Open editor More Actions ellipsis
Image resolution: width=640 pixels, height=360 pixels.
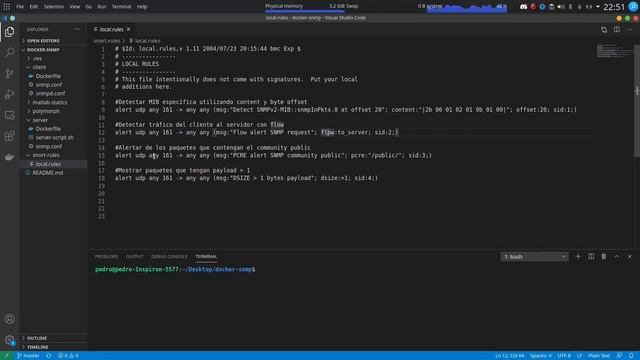(x=629, y=29)
